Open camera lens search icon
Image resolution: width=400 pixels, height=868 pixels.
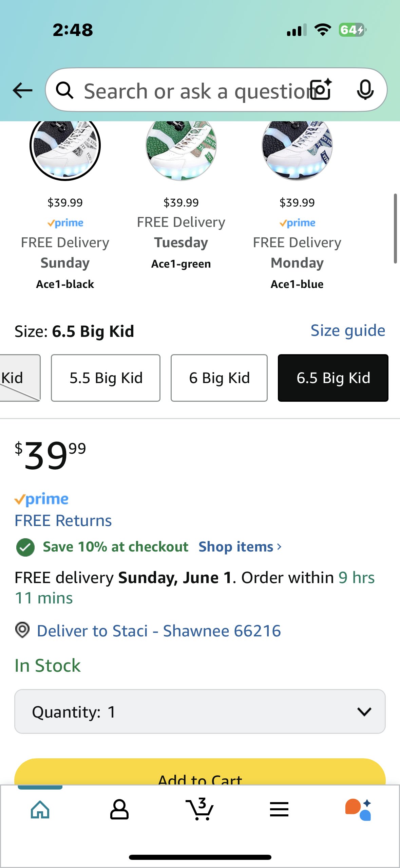coord(321,90)
